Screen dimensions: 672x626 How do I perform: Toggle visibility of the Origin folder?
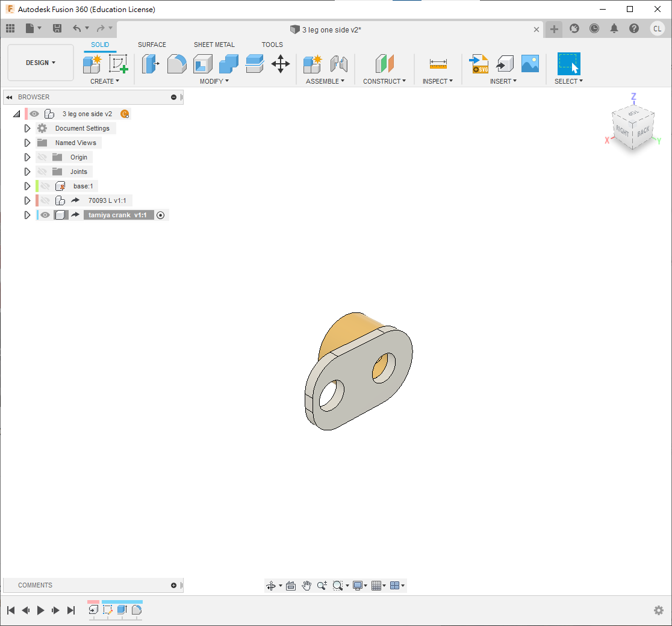click(42, 157)
